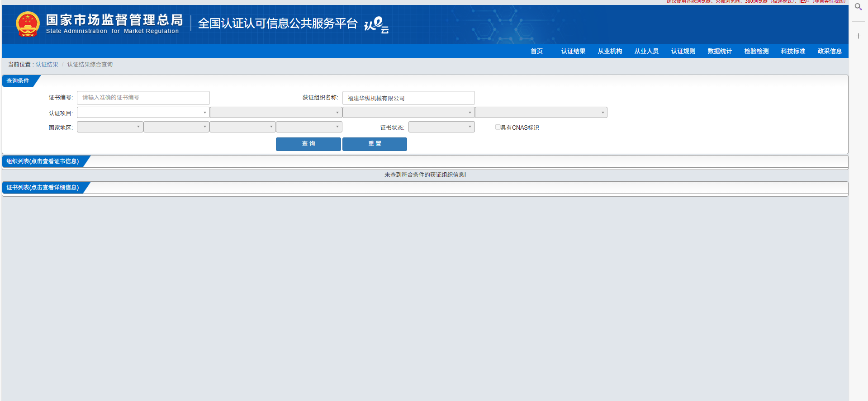868x401 pixels.
Task: Click the 全国认证认可信息公共服务平台 title
Action: pyautogui.click(x=278, y=24)
